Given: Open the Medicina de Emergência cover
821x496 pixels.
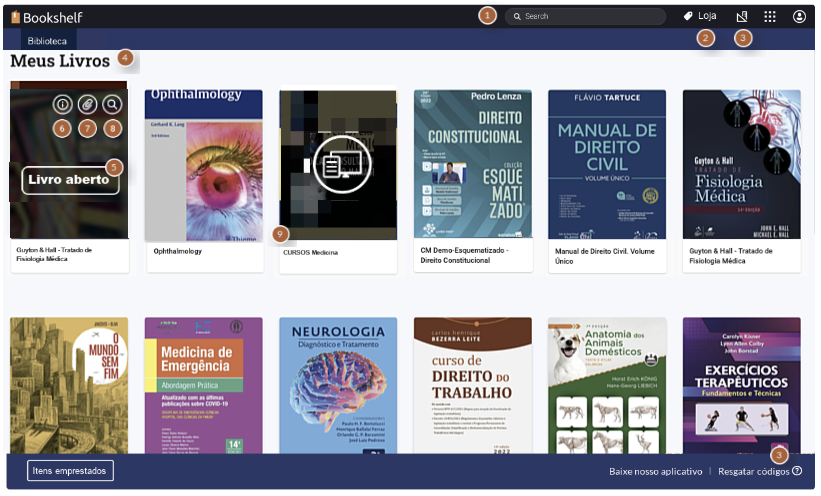Looking at the screenshot, I should tap(204, 385).
